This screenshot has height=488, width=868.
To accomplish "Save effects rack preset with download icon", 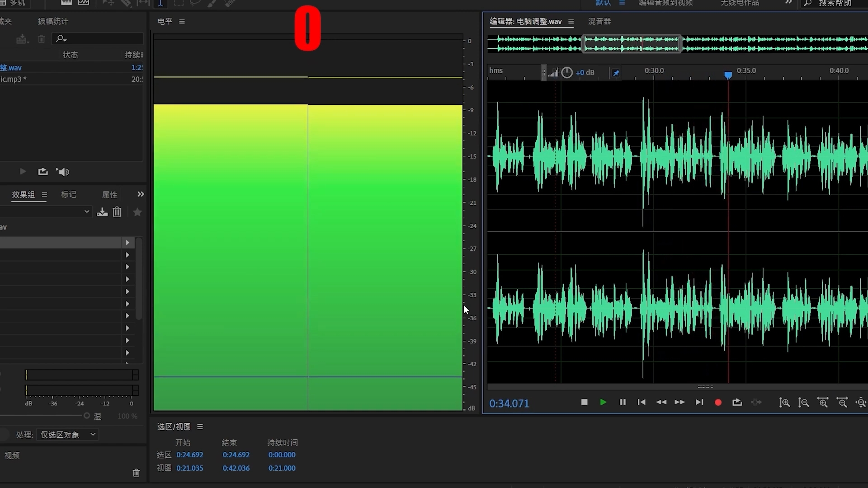I will (102, 212).
